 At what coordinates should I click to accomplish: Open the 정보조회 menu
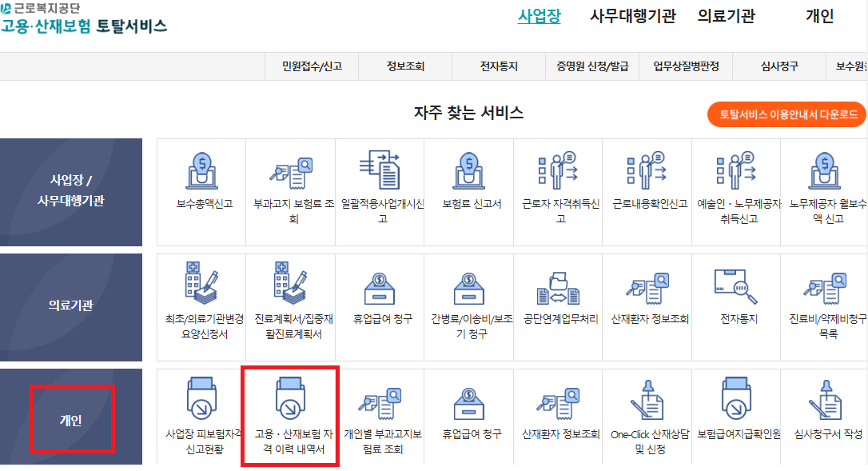coord(405,66)
